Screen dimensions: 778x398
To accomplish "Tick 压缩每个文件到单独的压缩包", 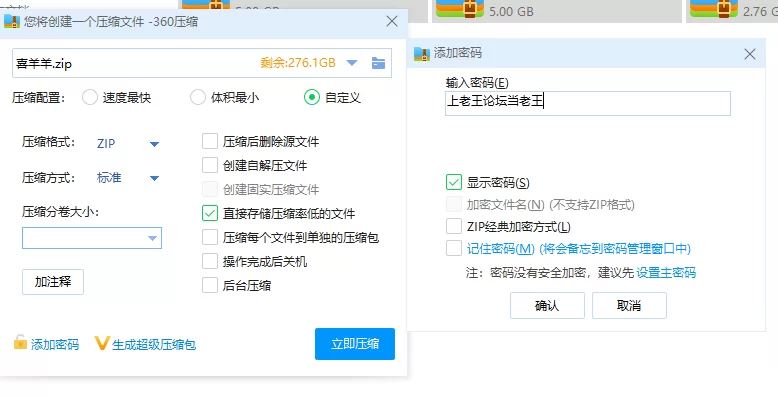I will pos(210,237).
